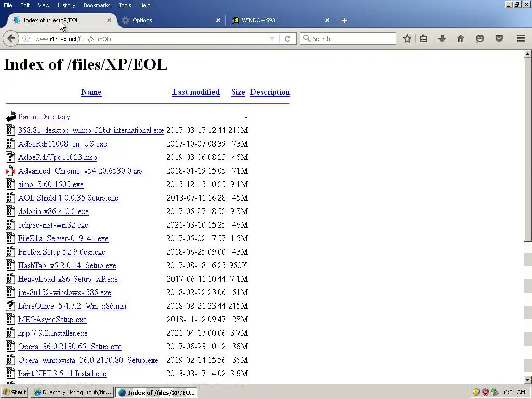
Task: Close the Options tab
Action: (218, 20)
